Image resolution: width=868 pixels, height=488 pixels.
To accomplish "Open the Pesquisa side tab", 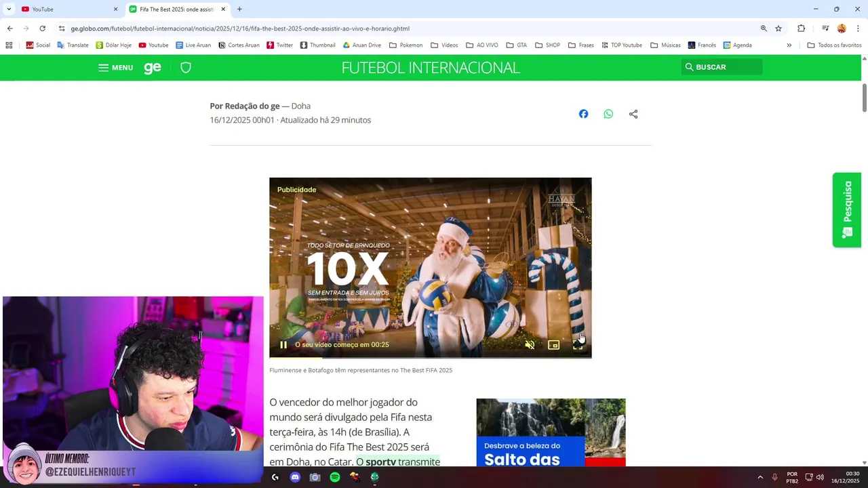I will [x=847, y=210].
